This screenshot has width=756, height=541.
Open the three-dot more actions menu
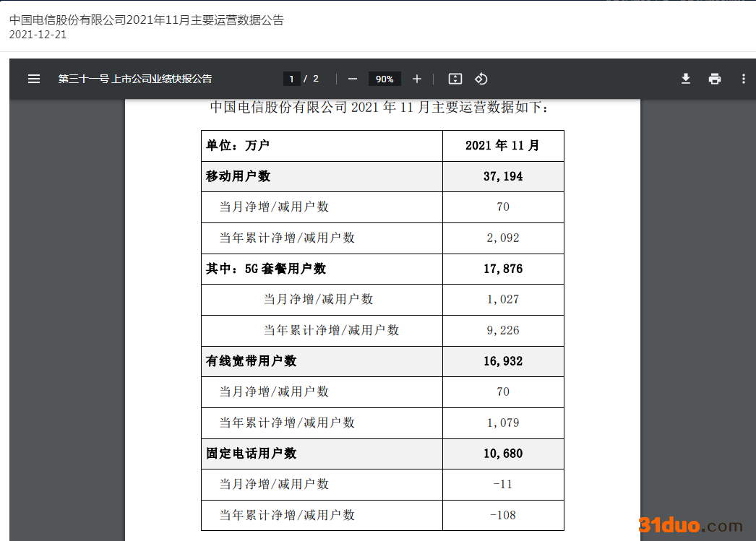[744, 79]
